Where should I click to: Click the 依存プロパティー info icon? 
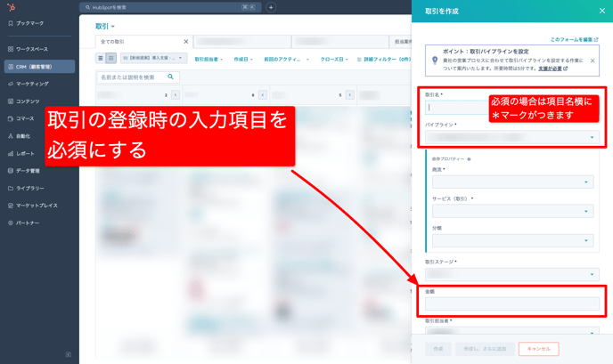click(x=469, y=159)
